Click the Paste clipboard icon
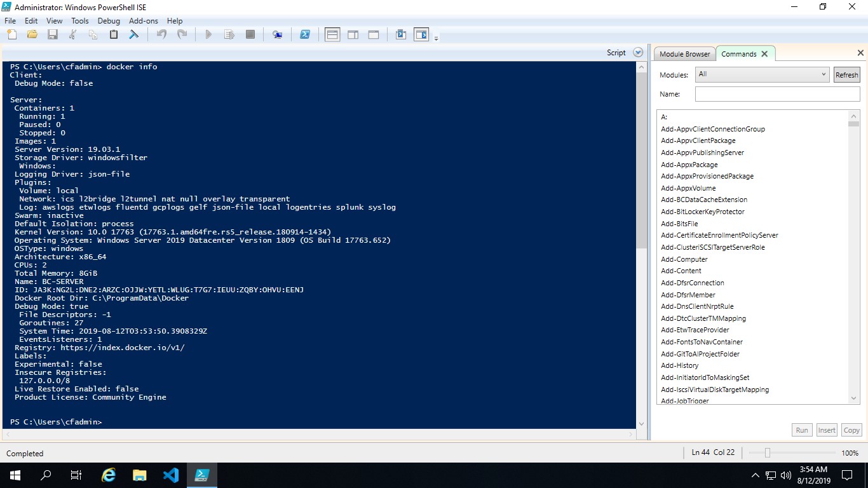Image resolution: width=868 pixels, height=488 pixels. coord(114,35)
